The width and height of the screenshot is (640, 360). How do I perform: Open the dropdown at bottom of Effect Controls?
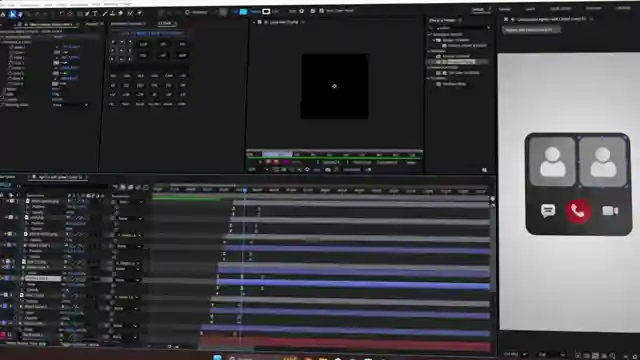[70, 105]
